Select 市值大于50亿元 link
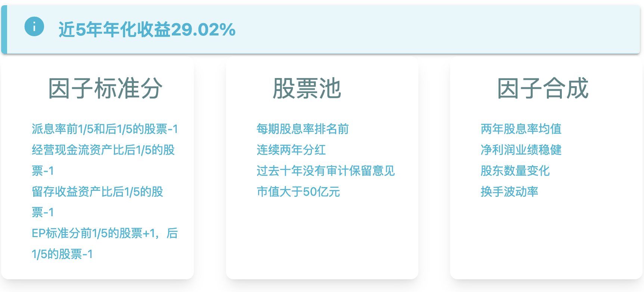Screen dimensions: 644x292 298,192
